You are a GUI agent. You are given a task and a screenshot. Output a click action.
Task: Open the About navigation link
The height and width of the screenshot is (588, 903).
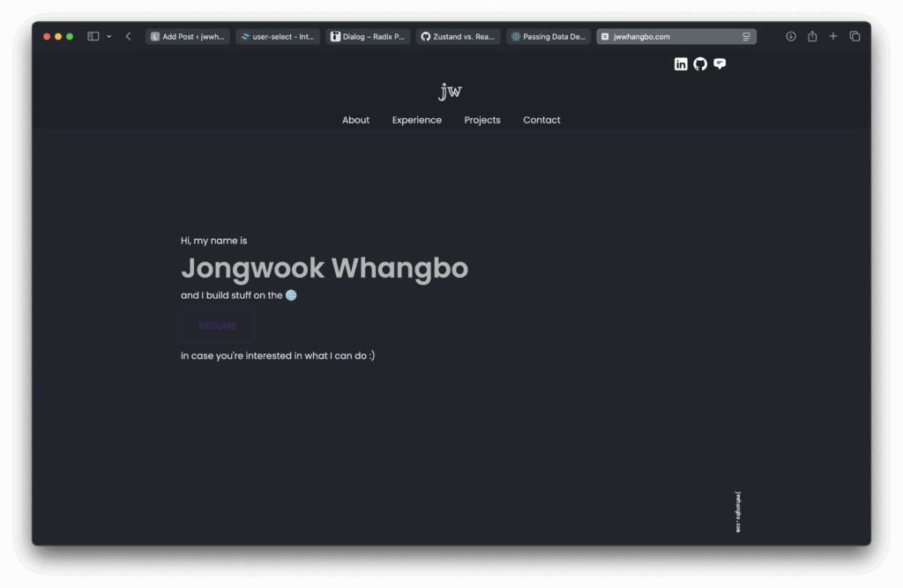click(x=356, y=120)
